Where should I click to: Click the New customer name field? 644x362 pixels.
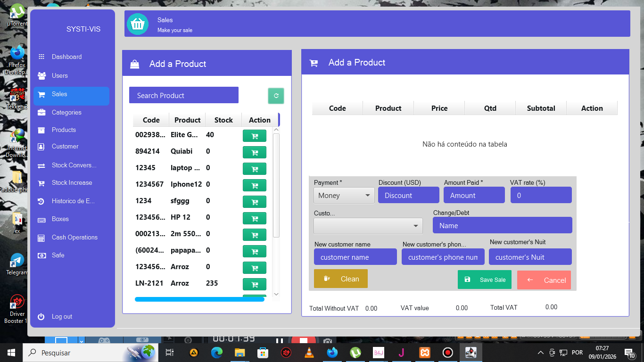(x=355, y=257)
